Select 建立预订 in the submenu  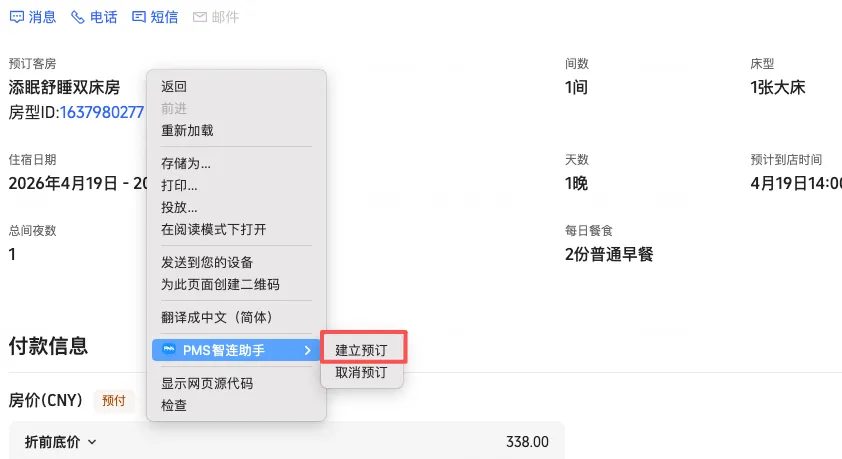[361, 350]
